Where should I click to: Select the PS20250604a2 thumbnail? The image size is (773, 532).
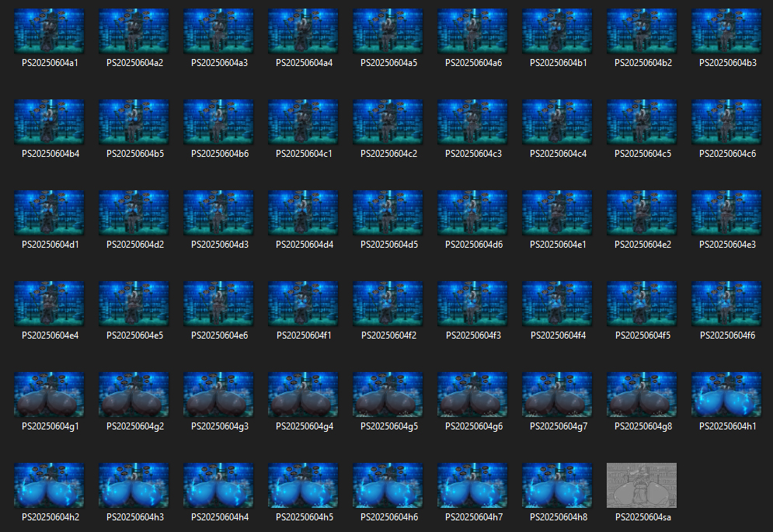coord(134,30)
